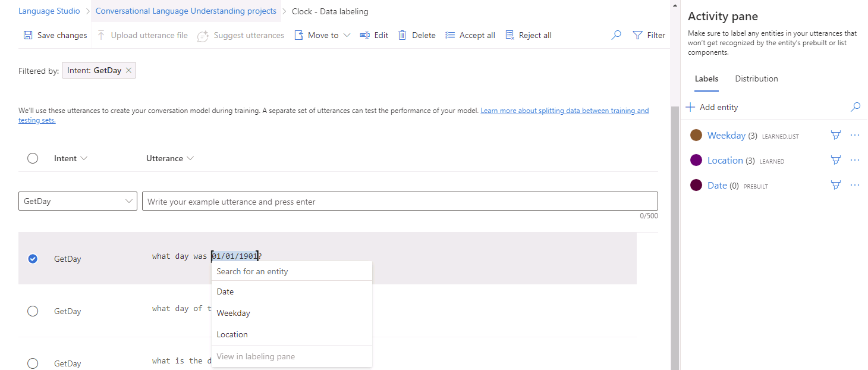The width and height of the screenshot is (868, 370).
Task: Click the Edit icon in the toolbar
Action: (x=364, y=35)
